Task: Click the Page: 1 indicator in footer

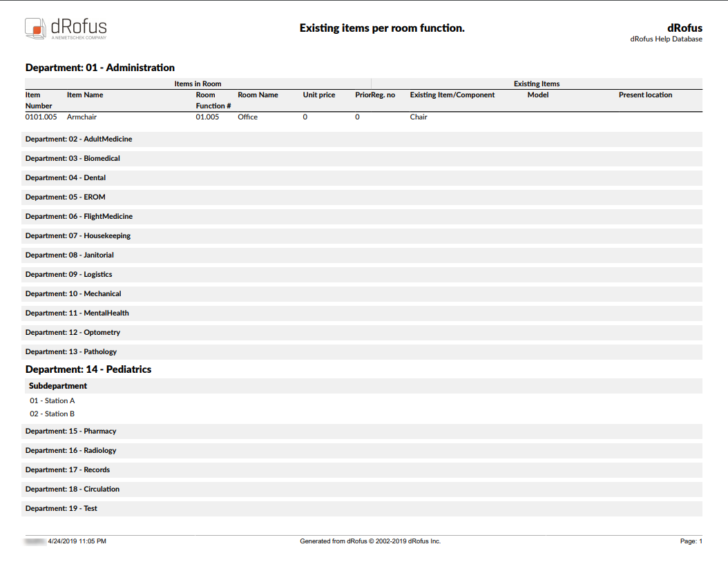Action: click(691, 541)
